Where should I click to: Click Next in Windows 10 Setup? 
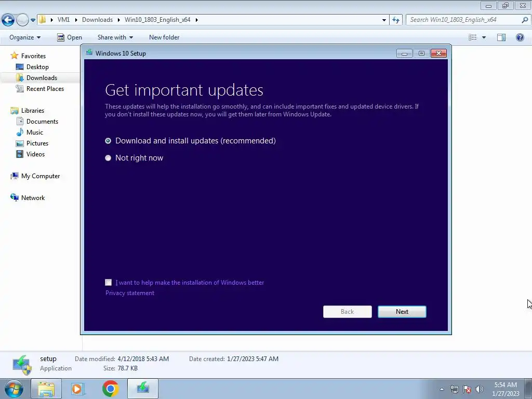(402, 312)
